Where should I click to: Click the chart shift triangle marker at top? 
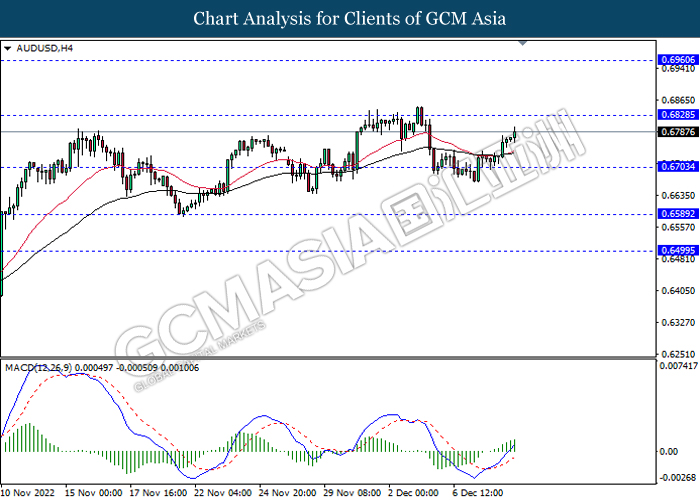tap(523, 43)
